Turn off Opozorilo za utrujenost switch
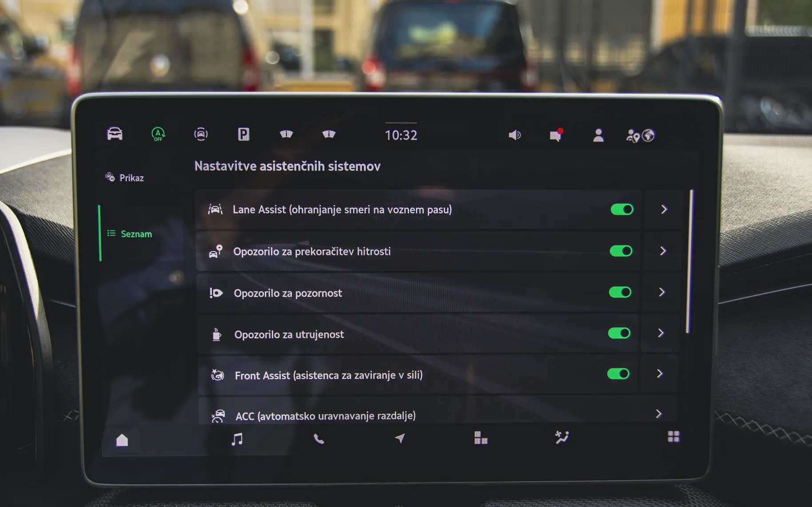This screenshot has width=812, height=507. (x=619, y=333)
